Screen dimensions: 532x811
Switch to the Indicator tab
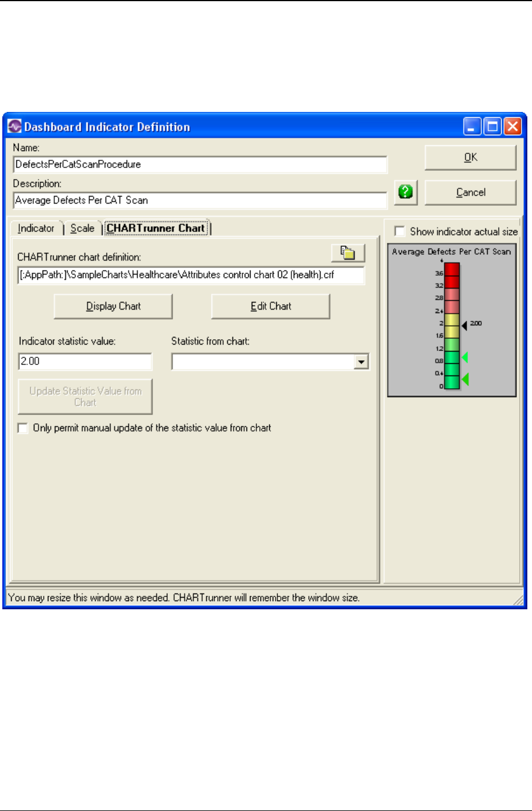click(36, 228)
